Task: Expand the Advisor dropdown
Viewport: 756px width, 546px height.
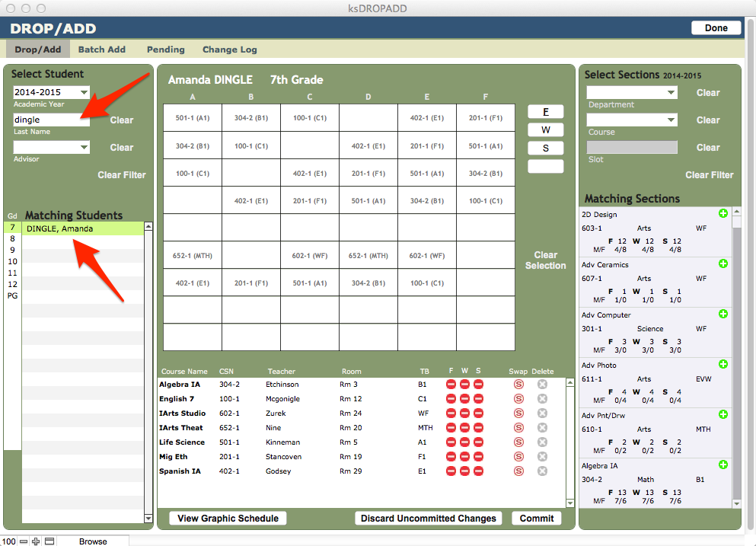Action: [51, 147]
